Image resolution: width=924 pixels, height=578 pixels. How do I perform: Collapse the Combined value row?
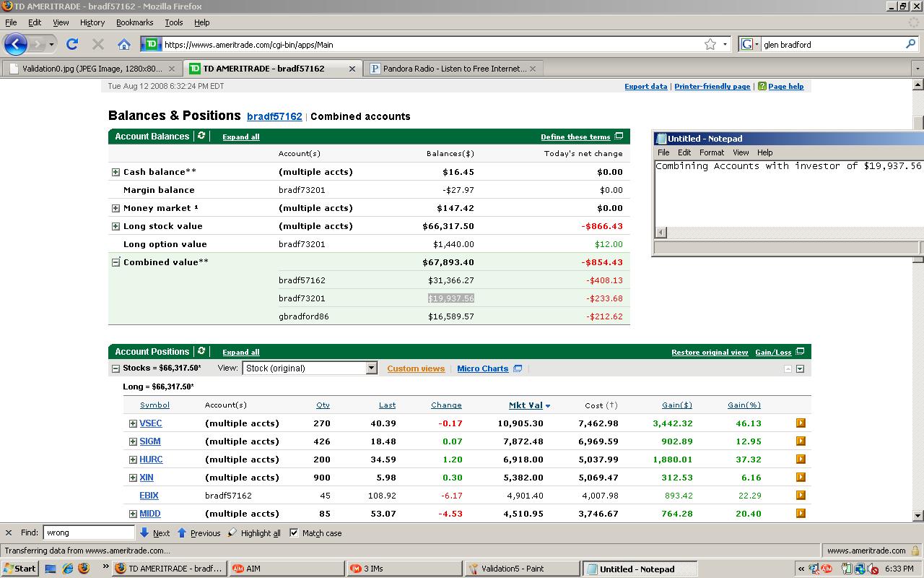(115, 262)
